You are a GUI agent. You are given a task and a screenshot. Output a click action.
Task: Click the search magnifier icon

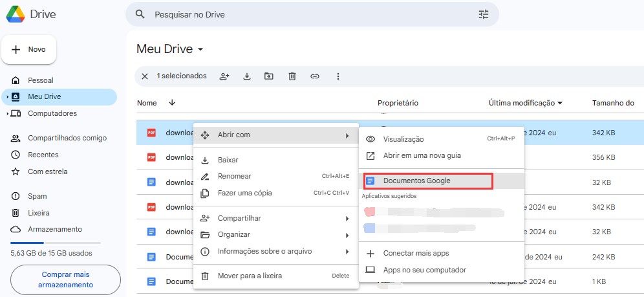tap(140, 14)
